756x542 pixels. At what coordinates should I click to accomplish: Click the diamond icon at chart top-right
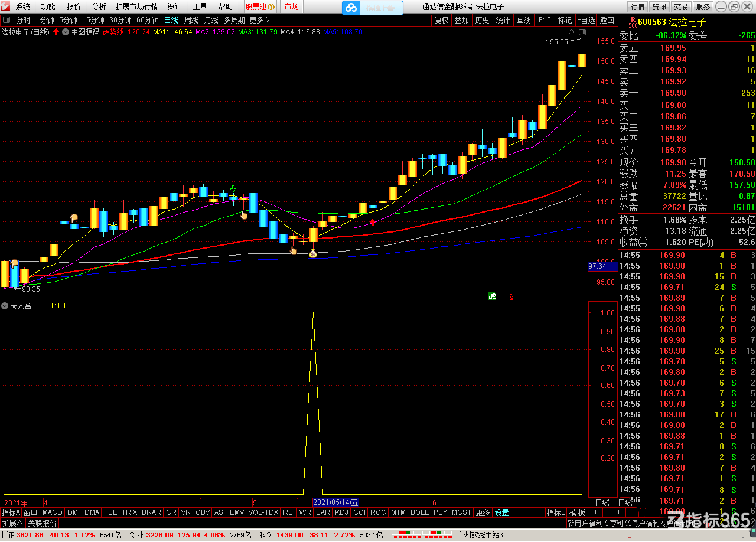coord(572,31)
